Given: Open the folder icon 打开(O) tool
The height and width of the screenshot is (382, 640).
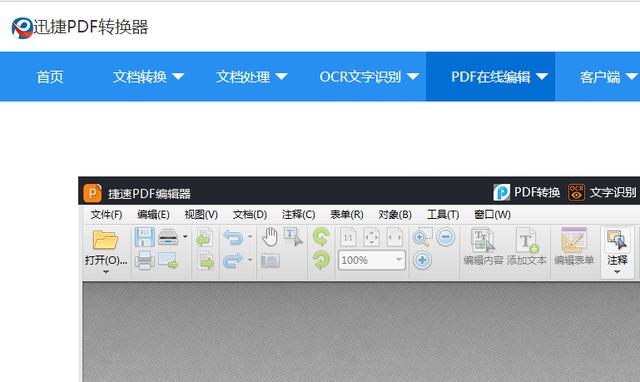Looking at the screenshot, I should pyautogui.click(x=106, y=240).
